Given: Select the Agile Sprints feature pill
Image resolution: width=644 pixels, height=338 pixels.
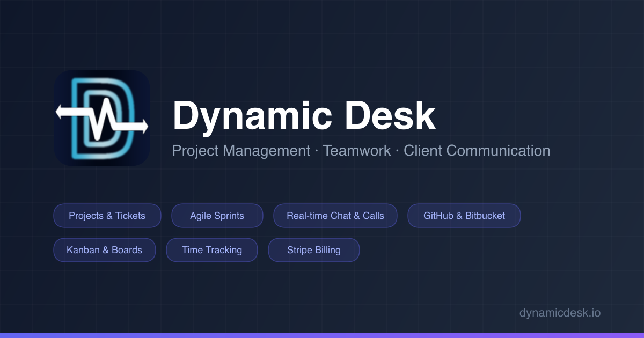Looking at the screenshot, I should coord(217,216).
